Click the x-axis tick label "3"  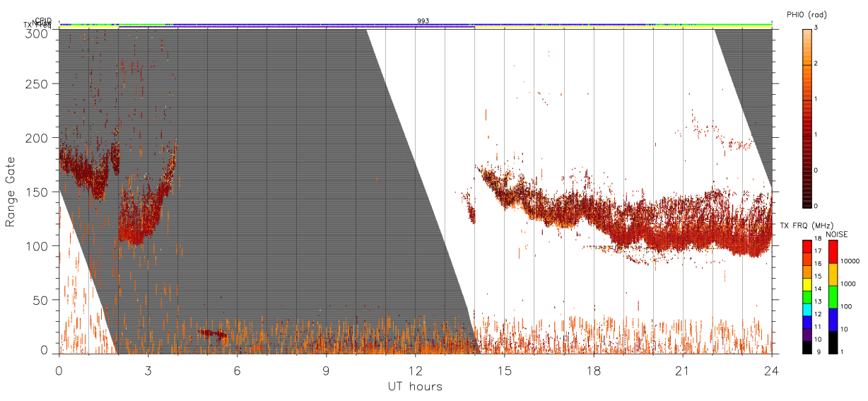pos(148,371)
